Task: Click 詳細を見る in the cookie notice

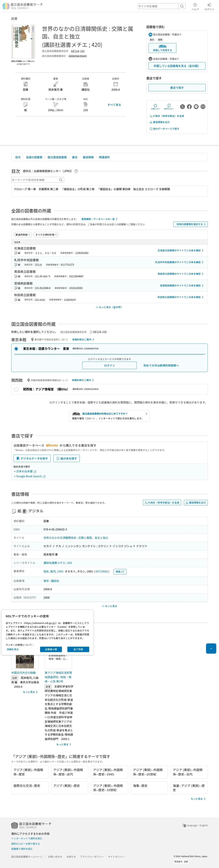Action: point(12,649)
